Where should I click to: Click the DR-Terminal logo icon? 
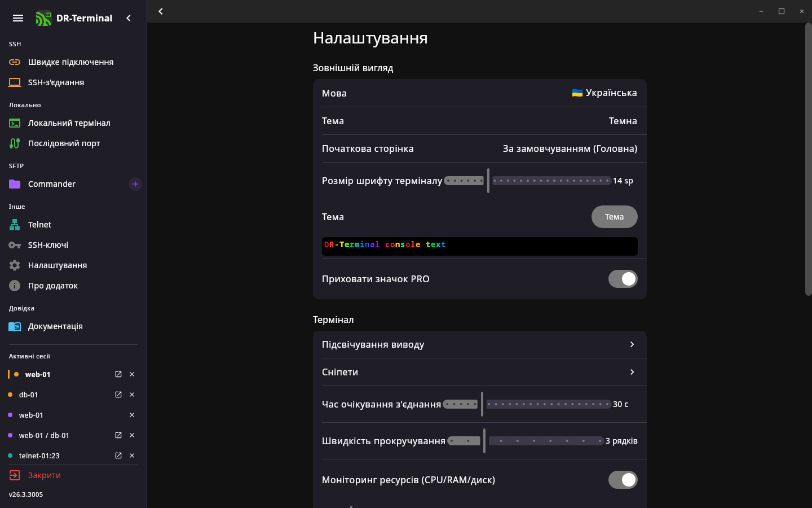pos(43,19)
